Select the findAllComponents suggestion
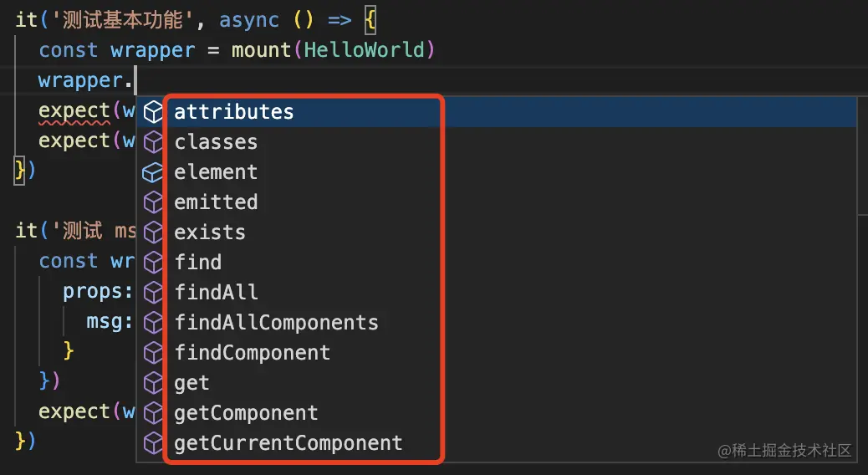The height and width of the screenshot is (475, 868). pos(496,323)
